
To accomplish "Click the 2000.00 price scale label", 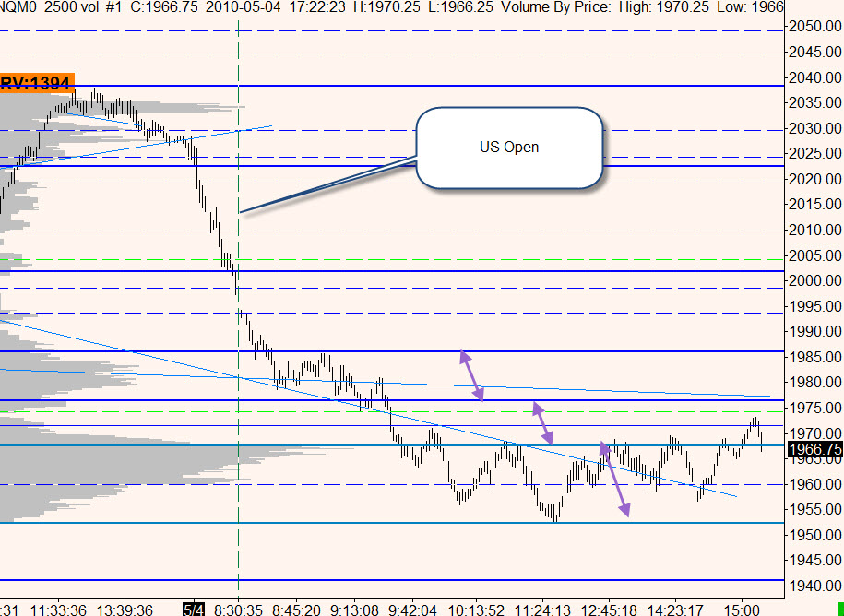I will 814,281.
